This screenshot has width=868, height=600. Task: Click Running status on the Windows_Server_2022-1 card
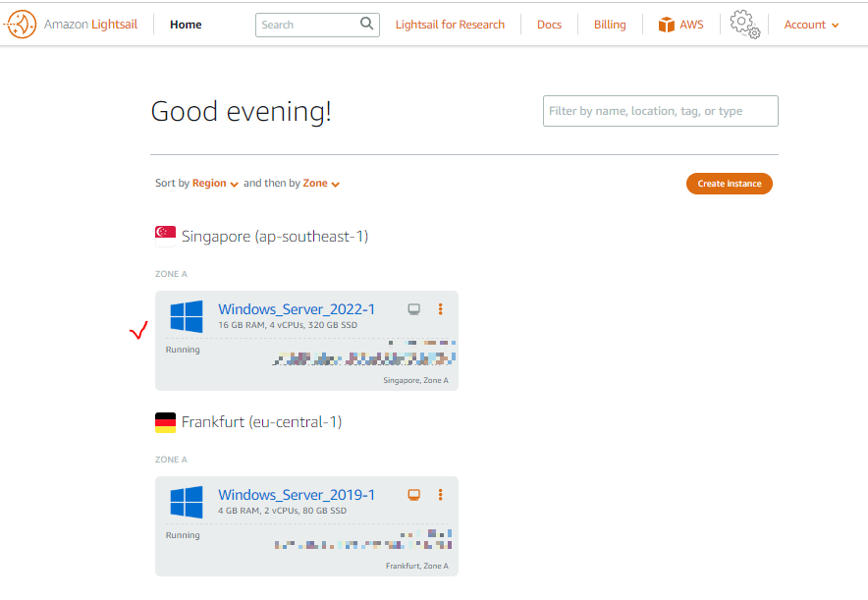click(x=183, y=350)
